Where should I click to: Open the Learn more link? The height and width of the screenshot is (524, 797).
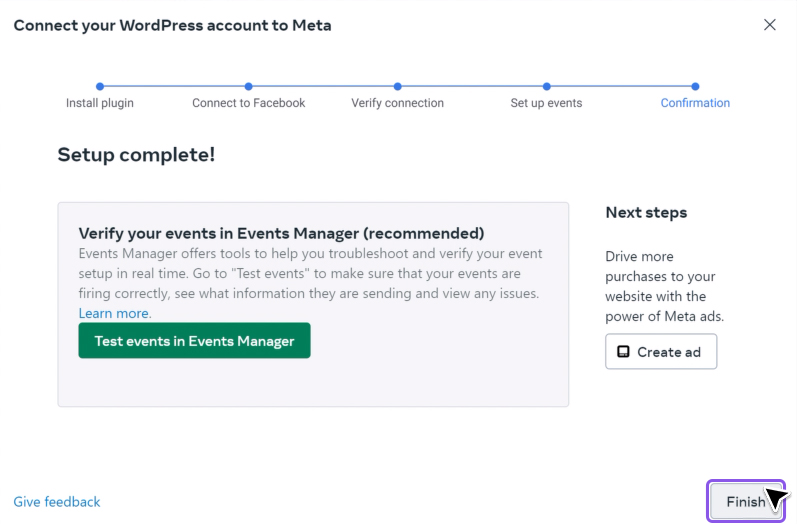point(115,313)
